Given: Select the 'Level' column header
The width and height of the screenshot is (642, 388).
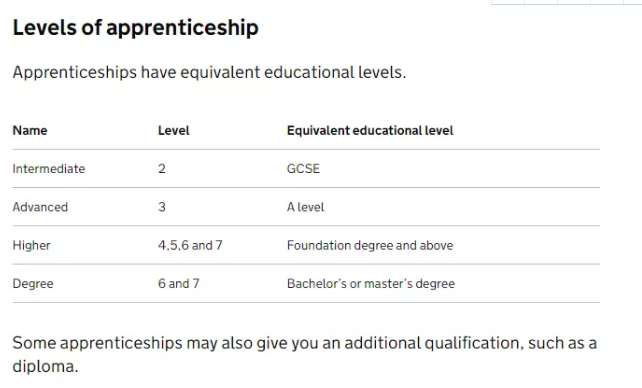Looking at the screenshot, I should (x=174, y=131).
